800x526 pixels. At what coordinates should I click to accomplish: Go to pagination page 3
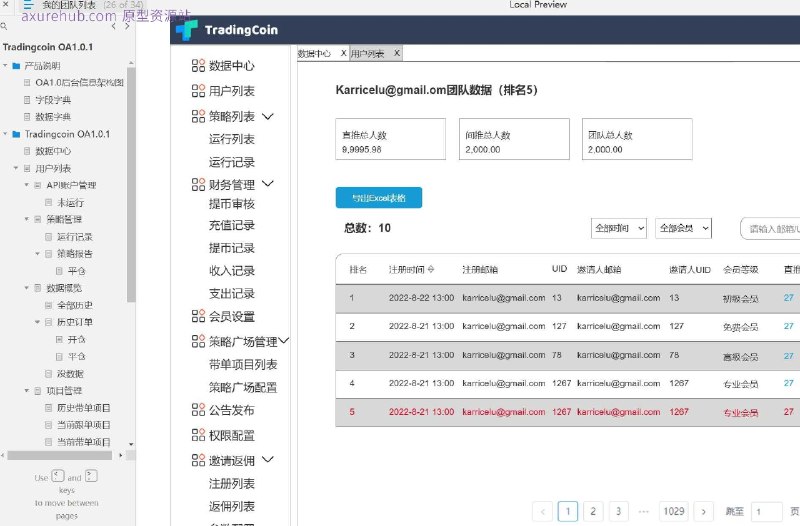click(618, 511)
